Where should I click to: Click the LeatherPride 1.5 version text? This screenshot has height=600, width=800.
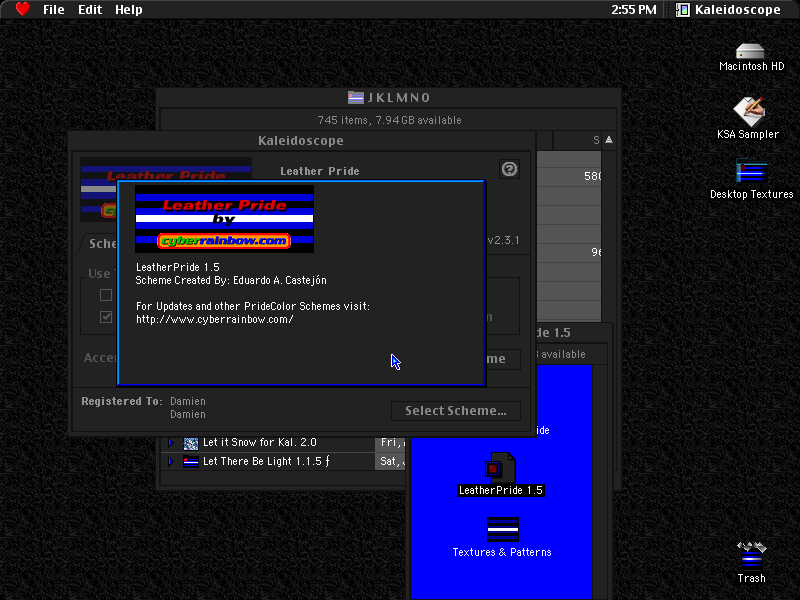coord(178,267)
